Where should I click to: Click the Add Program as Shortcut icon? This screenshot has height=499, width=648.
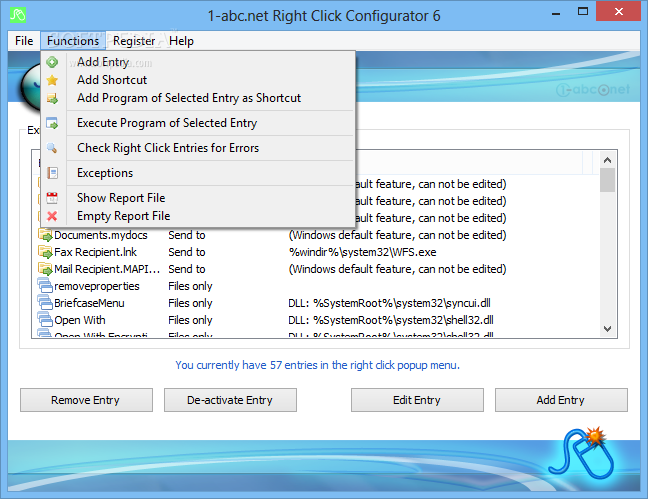[x=52, y=98]
